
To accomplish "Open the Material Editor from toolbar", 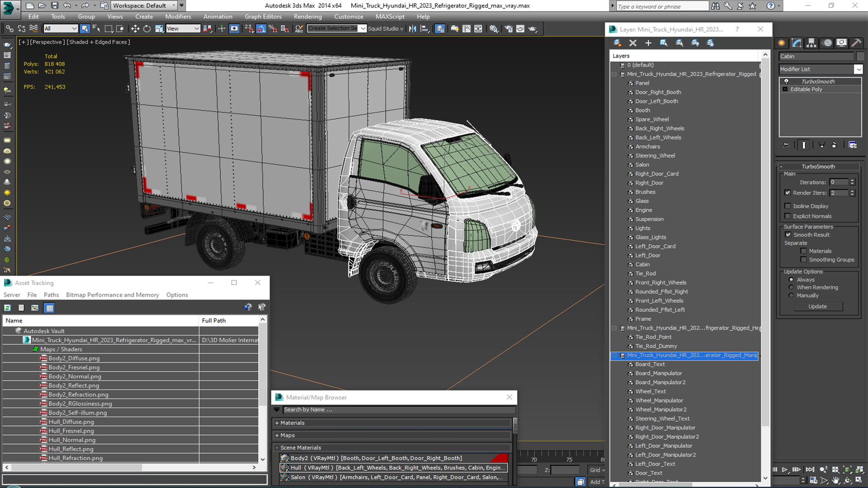I will tap(493, 28).
